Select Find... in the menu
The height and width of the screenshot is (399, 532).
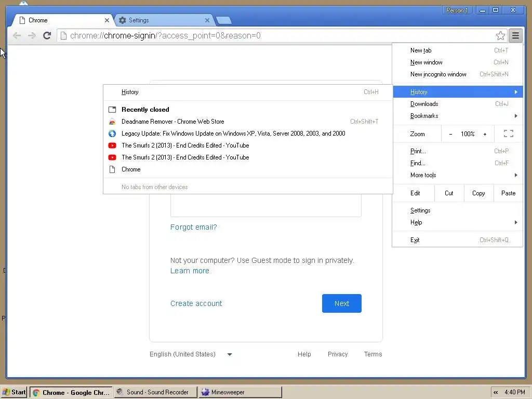[x=457, y=163]
